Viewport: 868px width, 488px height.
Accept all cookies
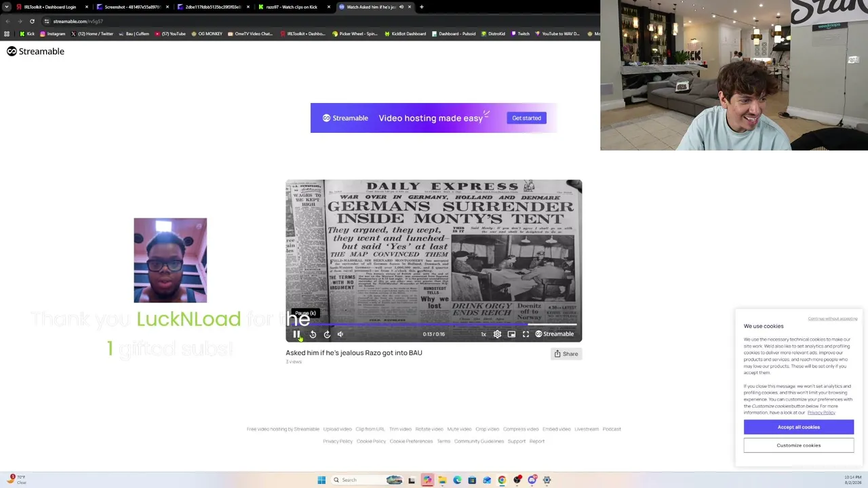(799, 427)
